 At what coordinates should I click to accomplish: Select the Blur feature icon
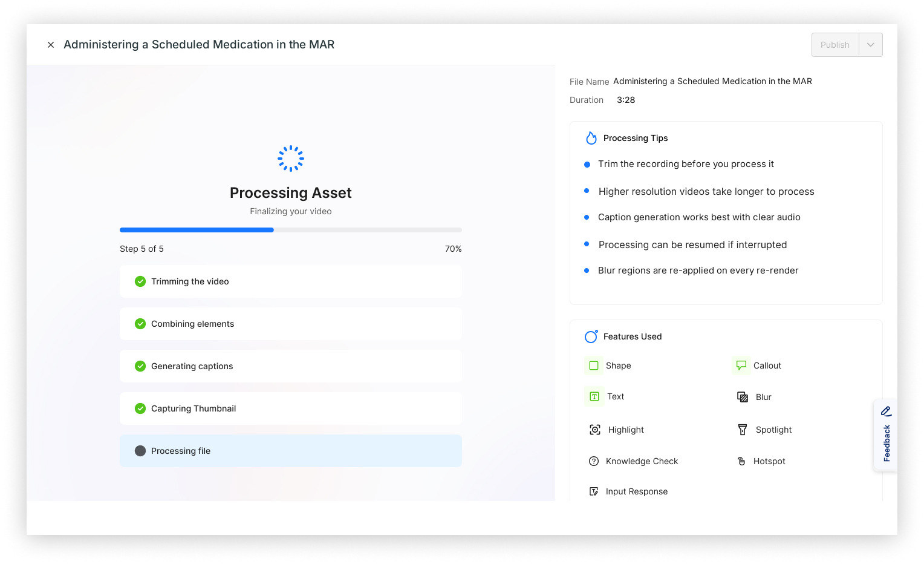point(743,397)
